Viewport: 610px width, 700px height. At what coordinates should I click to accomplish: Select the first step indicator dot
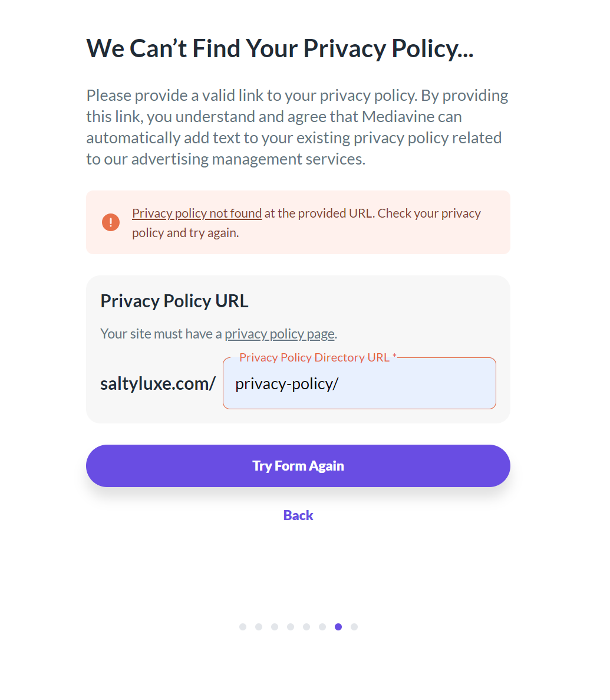click(x=243, y=627)
